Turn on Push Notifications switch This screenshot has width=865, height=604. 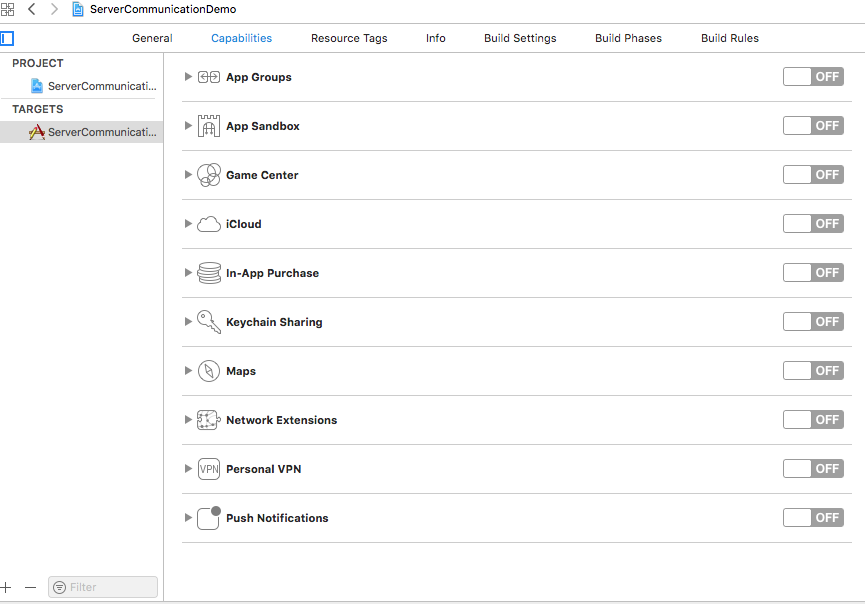pos(813,518)
